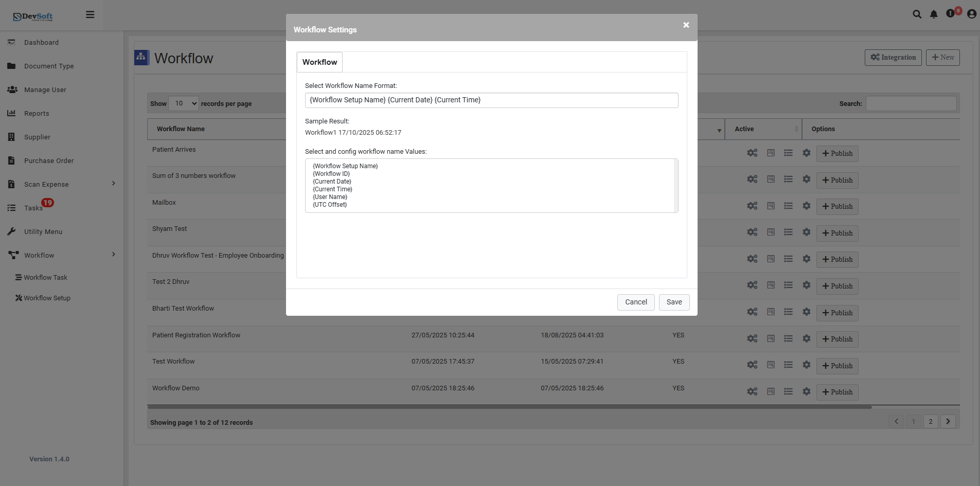Screen dimensions: 980x486
Task: Open the global search magnifier icon
Action: [917, 14]
